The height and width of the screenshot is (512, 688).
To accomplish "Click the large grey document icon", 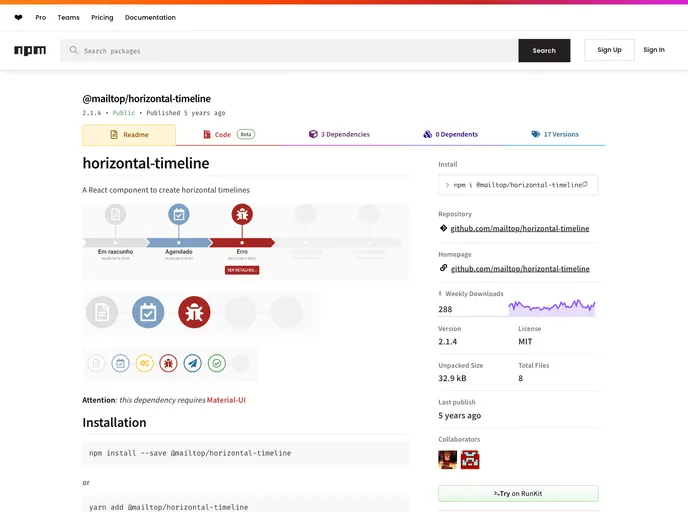I will [x=102, y=312].
